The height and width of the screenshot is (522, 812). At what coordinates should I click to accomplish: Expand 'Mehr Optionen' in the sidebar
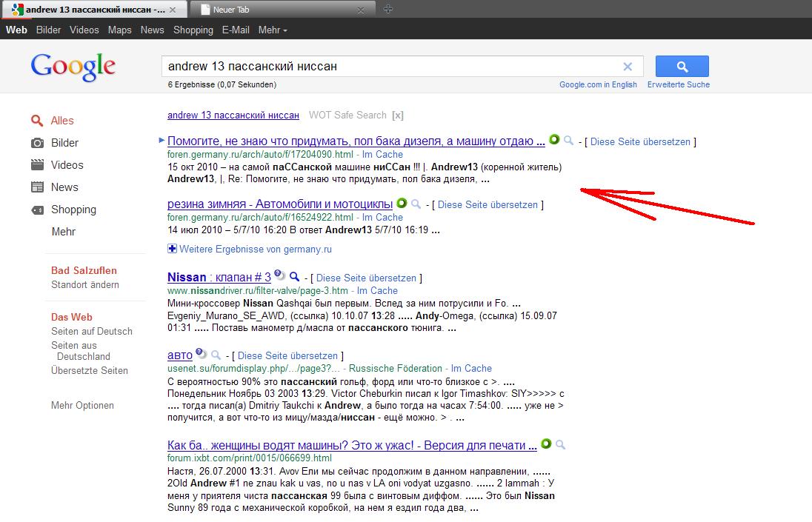82,405
